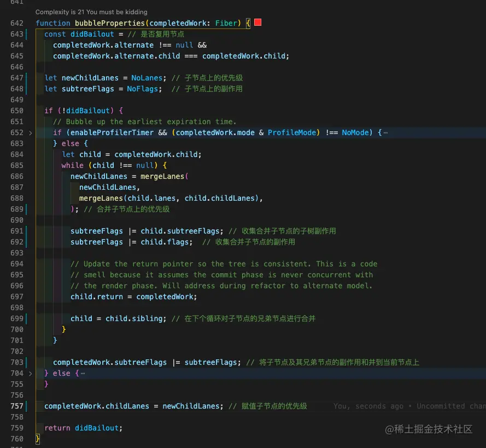
Task: Click 'NoMode' on line 652
Action: pos(355,133)
